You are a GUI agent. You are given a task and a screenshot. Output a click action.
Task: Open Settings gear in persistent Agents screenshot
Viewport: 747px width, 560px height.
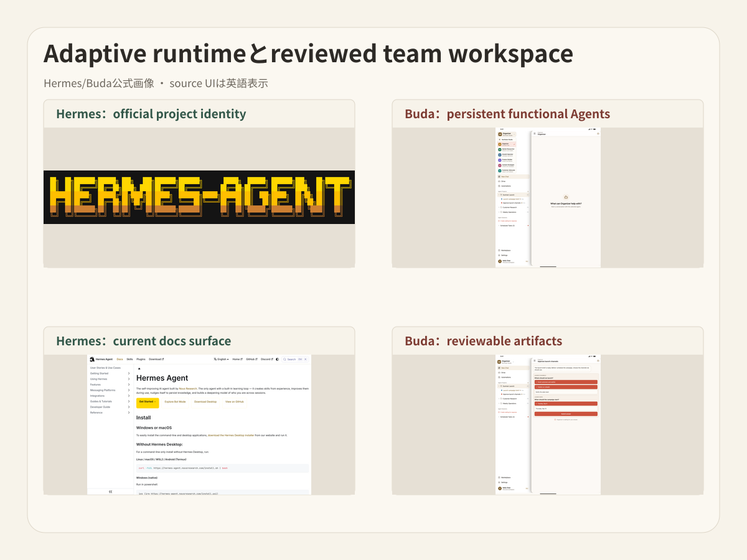(499, 255)
